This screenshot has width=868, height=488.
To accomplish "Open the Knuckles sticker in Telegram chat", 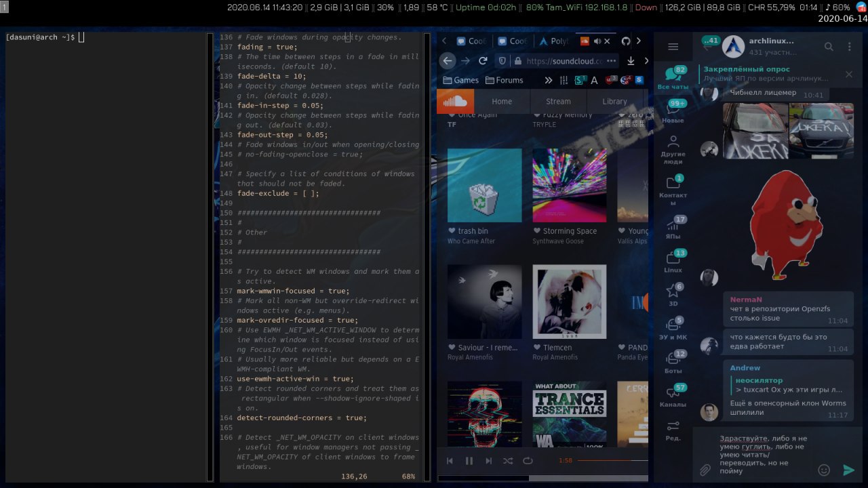I will pos(787,224).
